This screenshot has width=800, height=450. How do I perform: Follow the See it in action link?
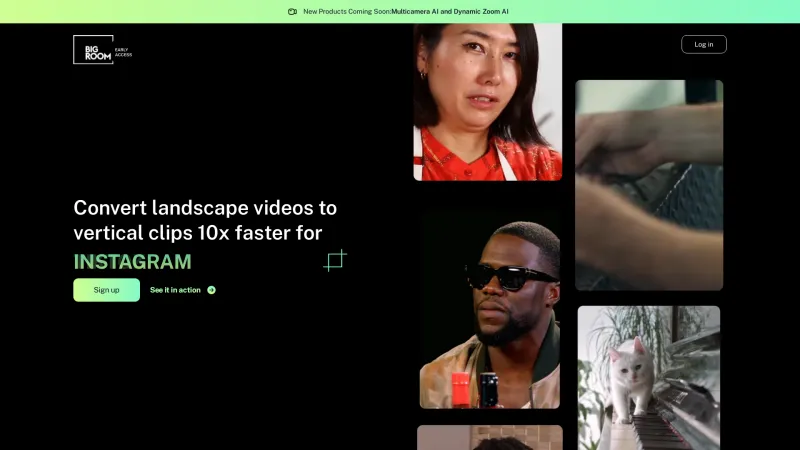(x=183, y=290)
